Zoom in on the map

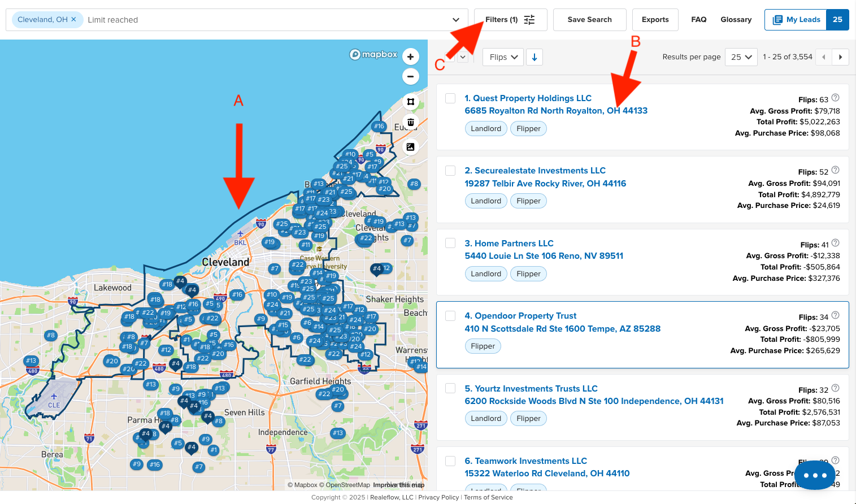(411, 57)
